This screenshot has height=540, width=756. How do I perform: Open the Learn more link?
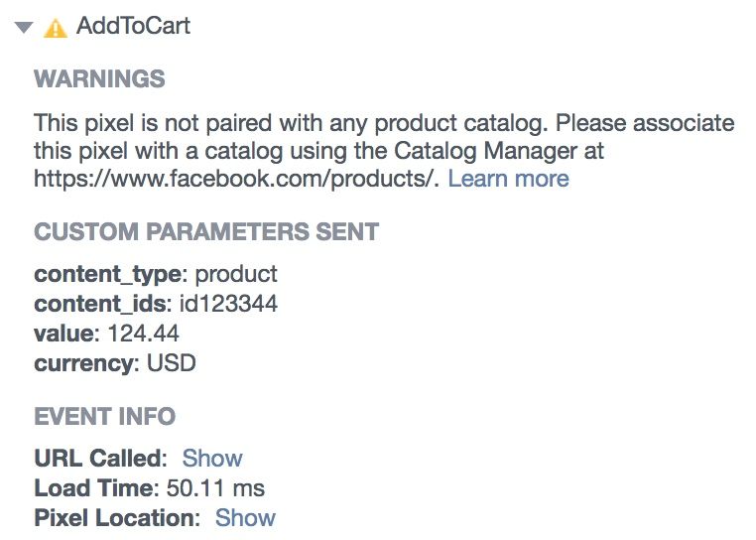click(x=509, y=179)
